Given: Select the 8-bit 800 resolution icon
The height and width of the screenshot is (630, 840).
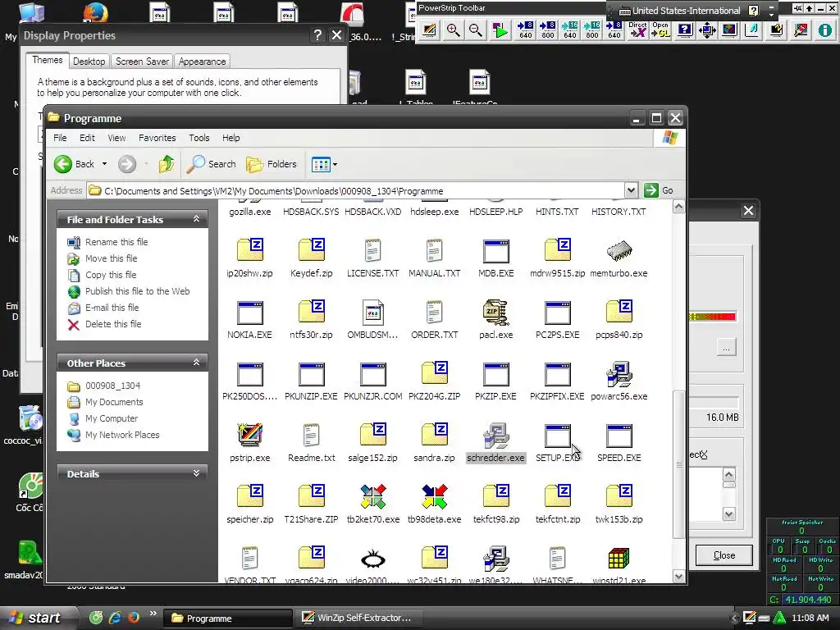Looking at the screenshot, I should (x=547, y=30).
